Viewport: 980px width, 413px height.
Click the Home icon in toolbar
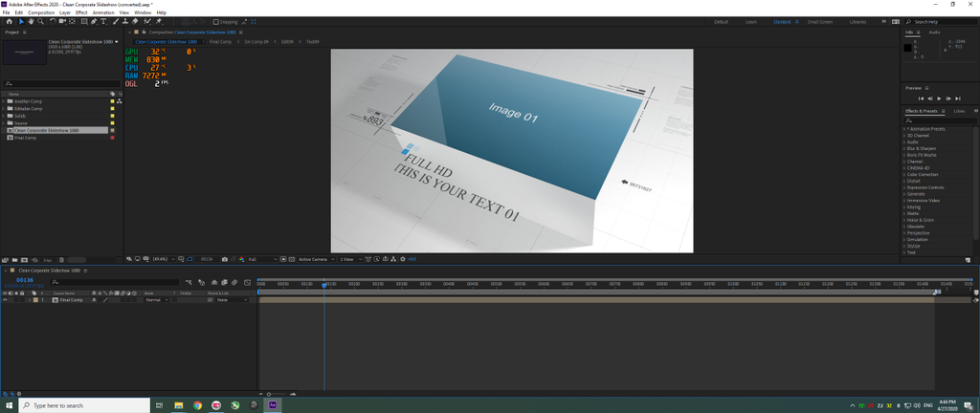9,21
